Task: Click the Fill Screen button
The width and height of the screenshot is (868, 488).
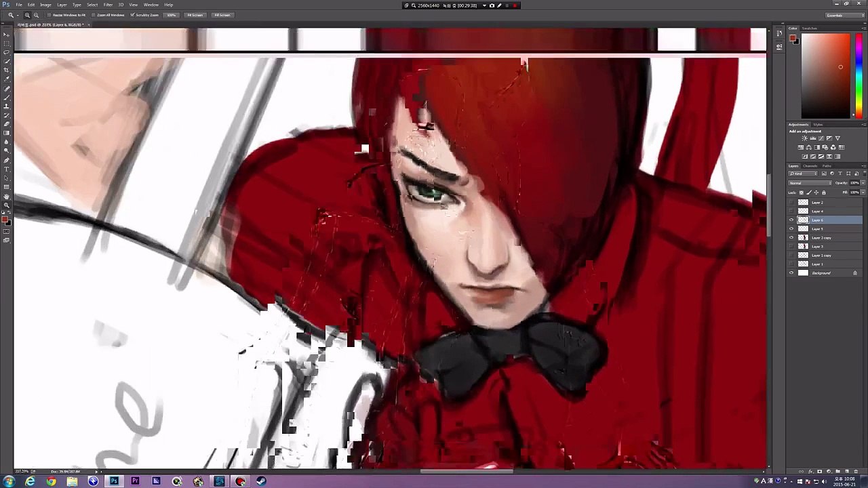Action: click(222, 15)
